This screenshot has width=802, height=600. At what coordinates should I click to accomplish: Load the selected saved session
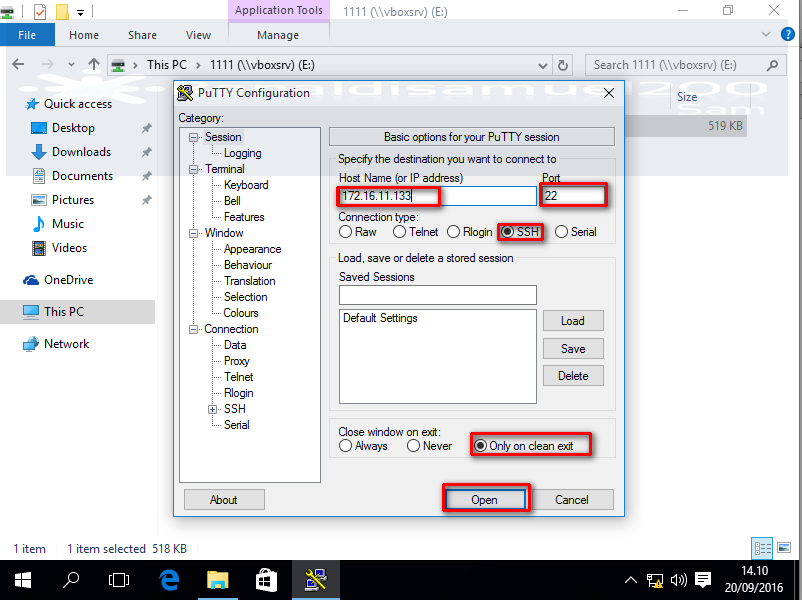pyautogui.click(x=573, y=321)
